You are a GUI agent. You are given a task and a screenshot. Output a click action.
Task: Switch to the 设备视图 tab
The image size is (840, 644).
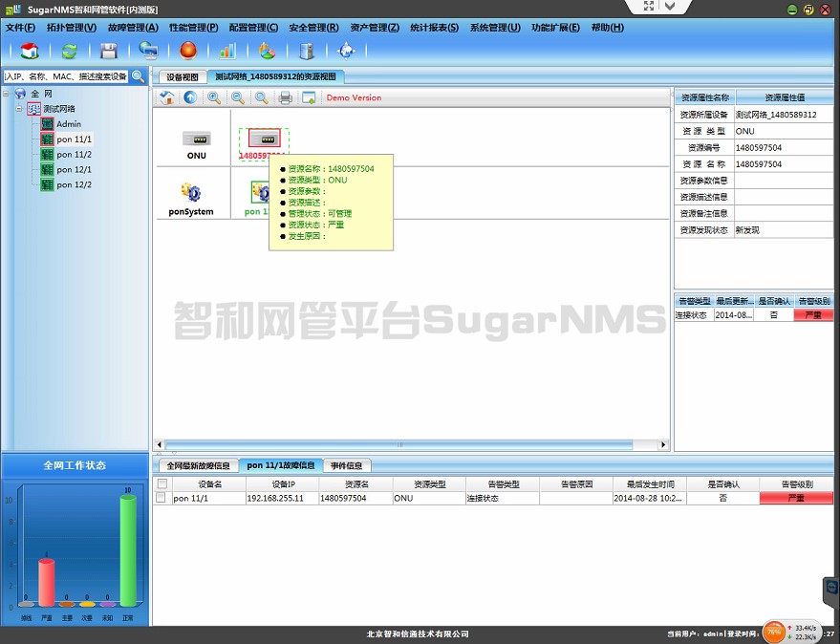point(183,77)
